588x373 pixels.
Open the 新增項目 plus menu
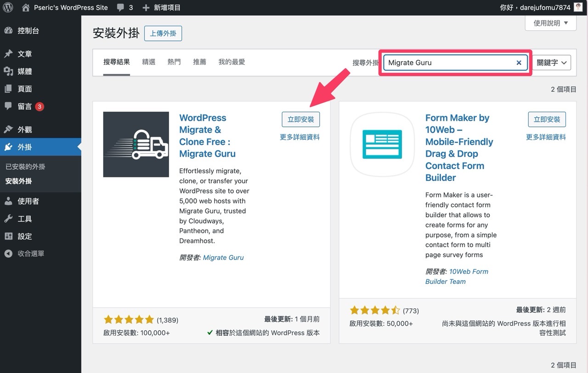(161, 7)
